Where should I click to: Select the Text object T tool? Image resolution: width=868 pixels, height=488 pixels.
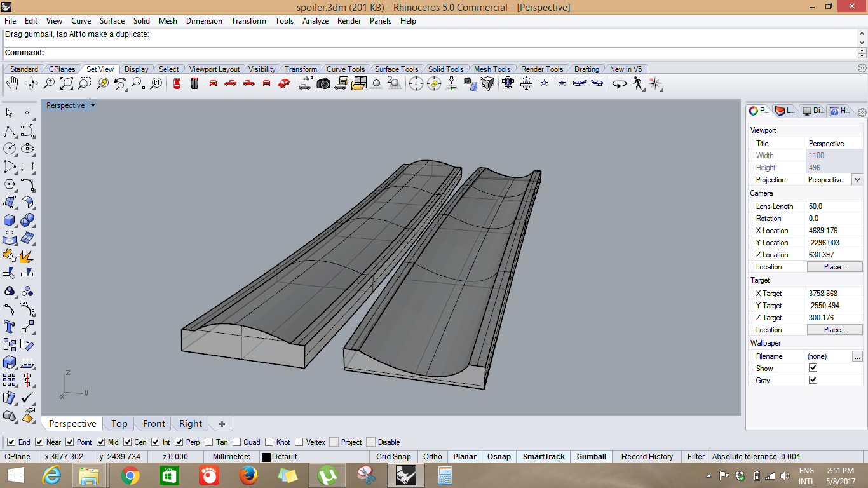coord(10,327)
